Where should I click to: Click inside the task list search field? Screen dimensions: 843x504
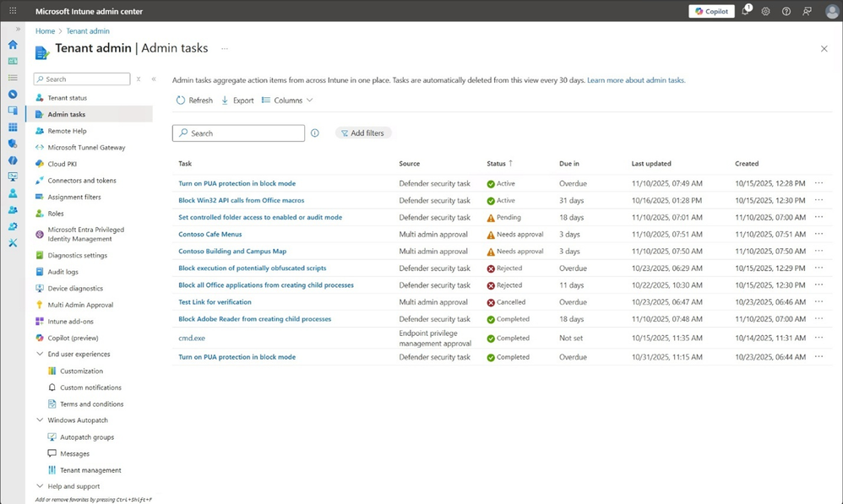[237, 133]
